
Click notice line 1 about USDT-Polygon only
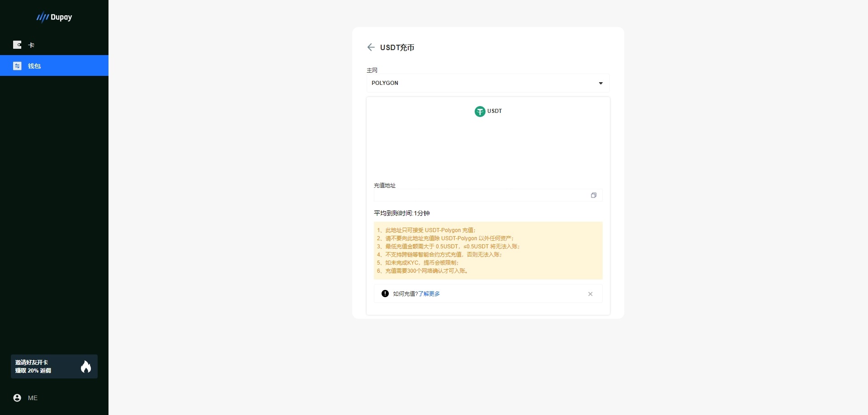click(x=426, y=230)
